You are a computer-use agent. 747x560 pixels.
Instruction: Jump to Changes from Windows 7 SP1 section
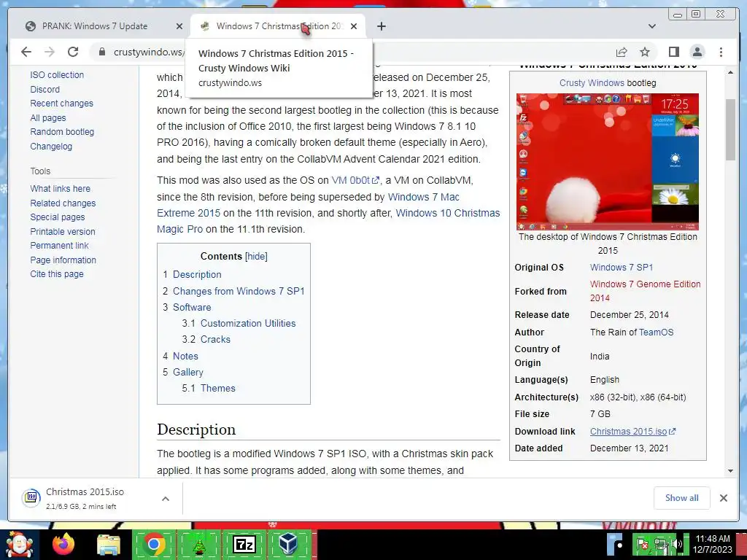[x=233, y=291]
